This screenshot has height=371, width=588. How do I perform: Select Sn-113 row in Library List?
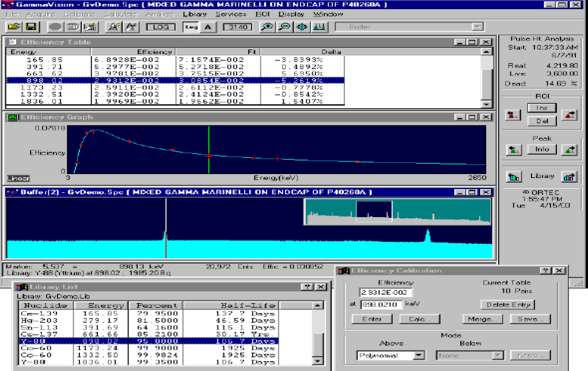pos(149,327)
